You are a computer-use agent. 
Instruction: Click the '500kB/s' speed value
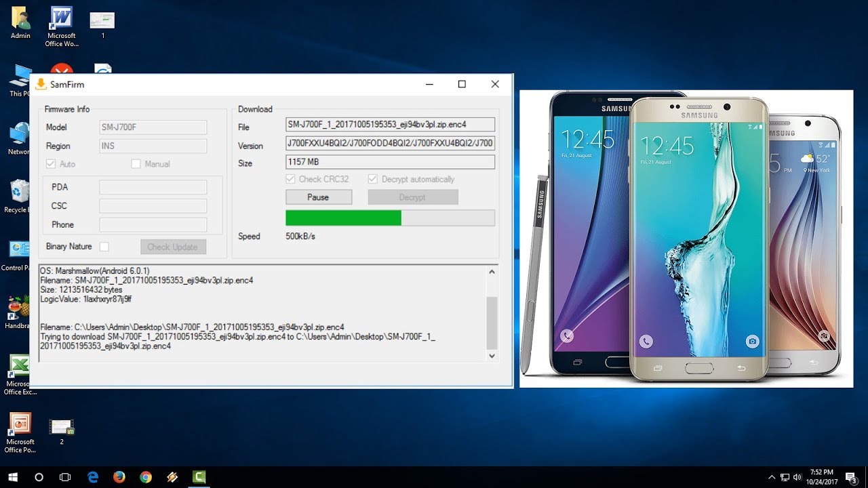tap(300, 237)
